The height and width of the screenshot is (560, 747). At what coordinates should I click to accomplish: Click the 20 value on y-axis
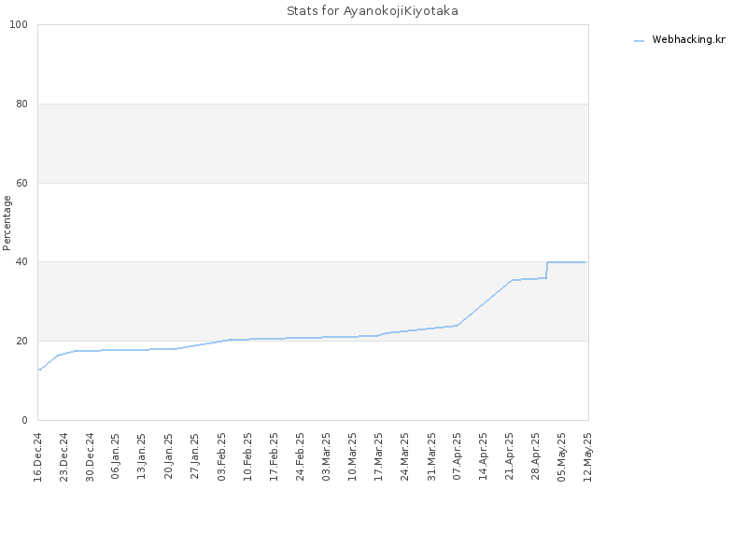pos(21,341)
